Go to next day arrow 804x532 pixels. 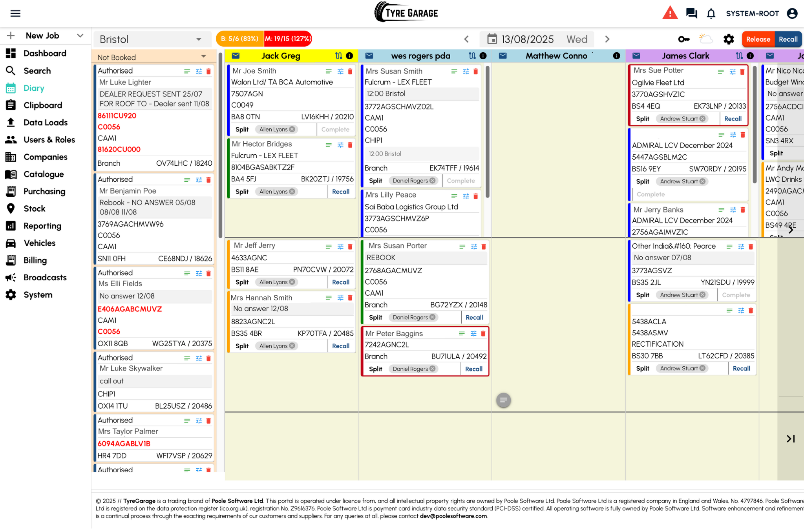[x=607, y=39]
